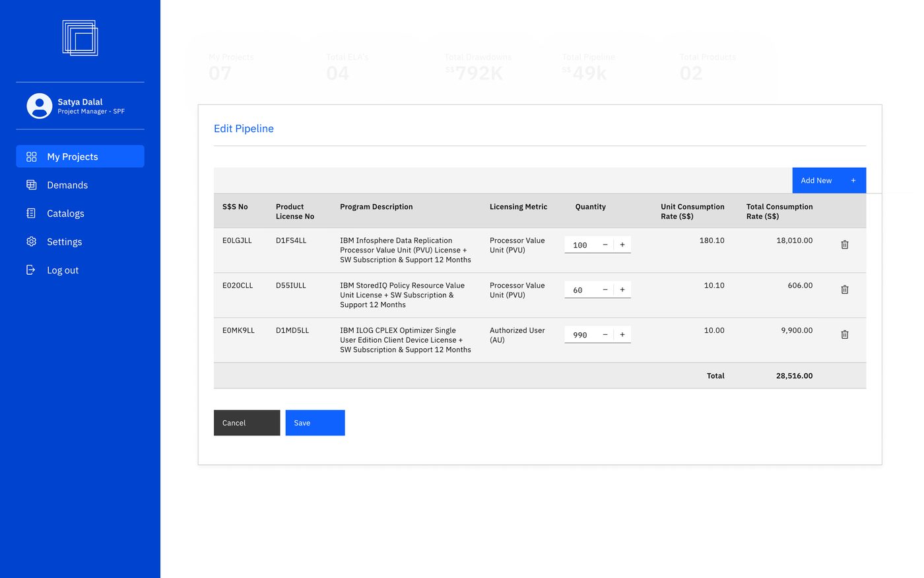Increase quantity for row E0MK9LL
This screenshot has width=924, height=578.
coord(622,334)
